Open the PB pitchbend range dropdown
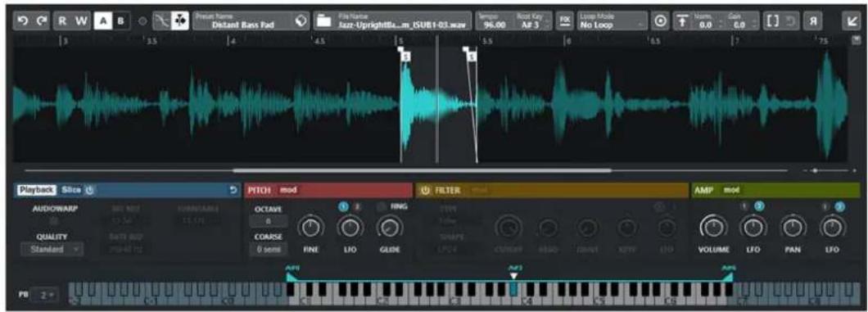Viewport: 868px width, 312px height. pos(44,295)
